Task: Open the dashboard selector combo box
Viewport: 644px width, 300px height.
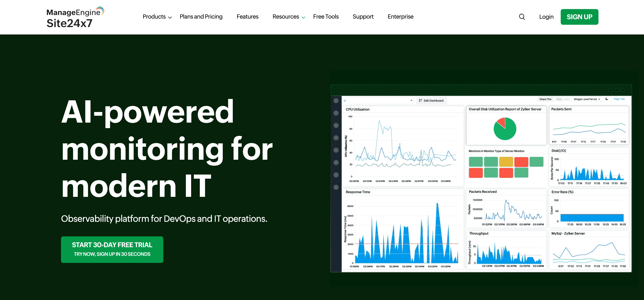Action: [x=381, y=101]
